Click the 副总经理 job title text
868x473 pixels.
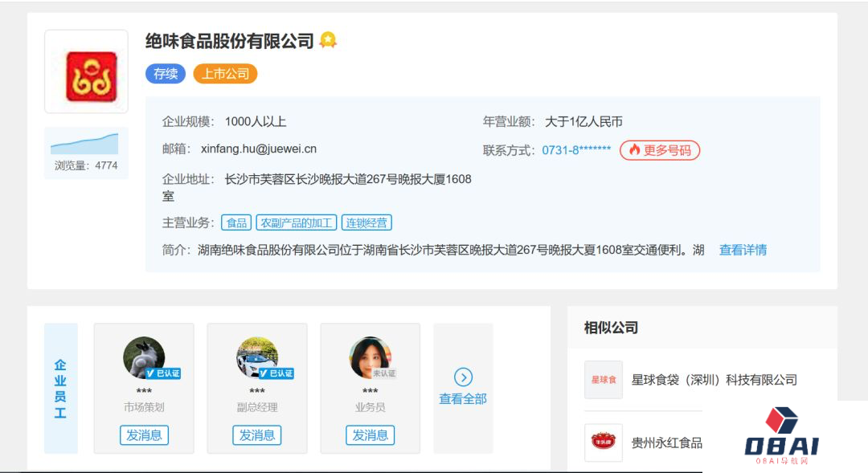pos(257,407)
